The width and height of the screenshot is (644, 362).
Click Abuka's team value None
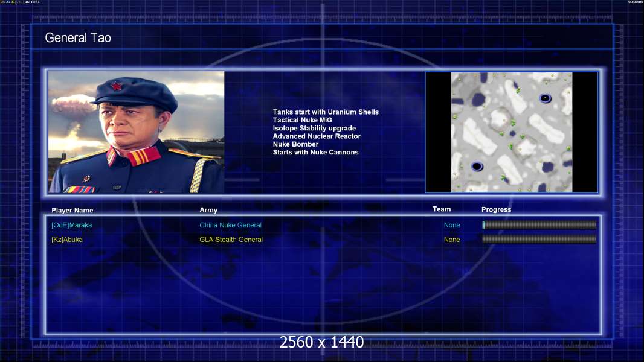coord(452,240)
